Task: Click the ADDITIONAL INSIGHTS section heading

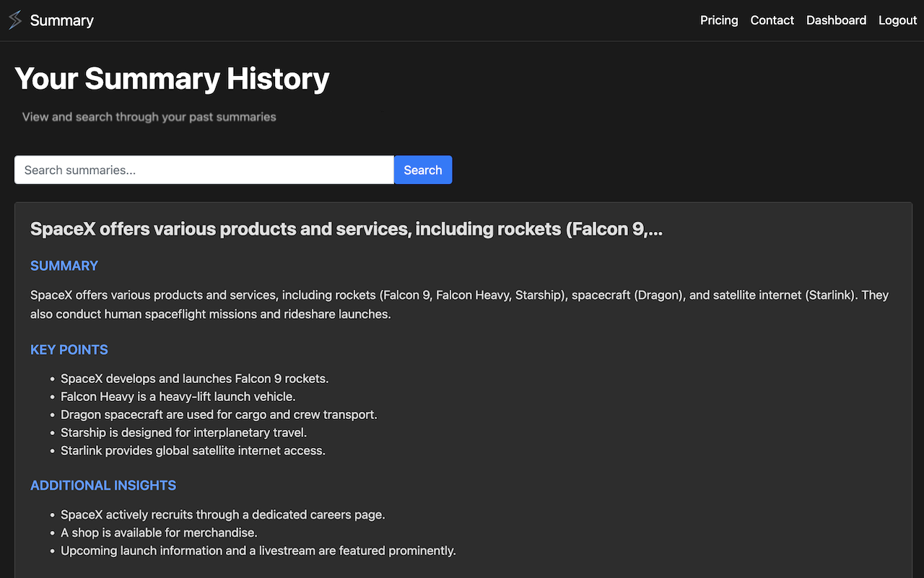Action: pyautogui.click(x=103, y=486)
